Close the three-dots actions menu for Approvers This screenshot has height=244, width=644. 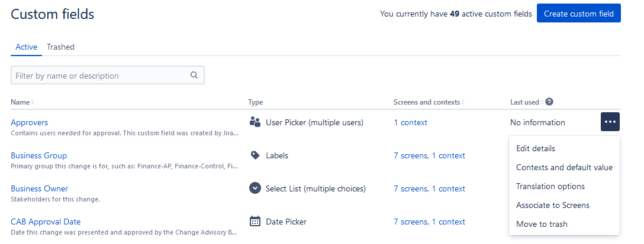tap(610, 122)
